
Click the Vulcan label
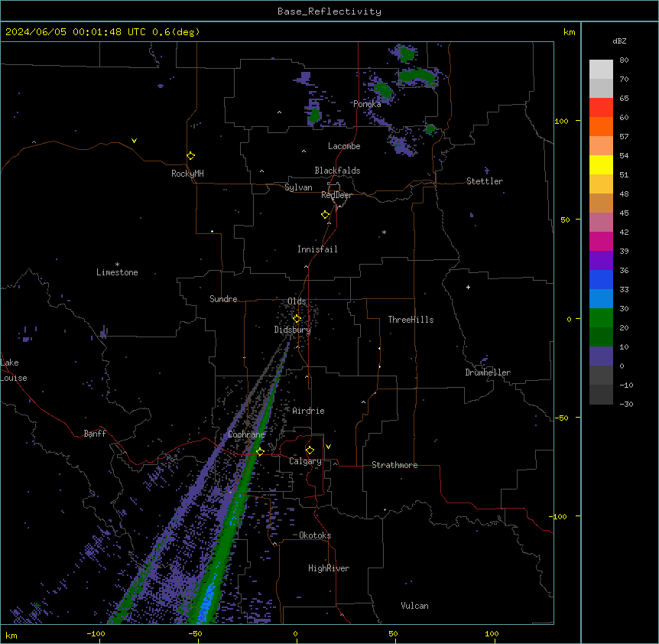415,606
